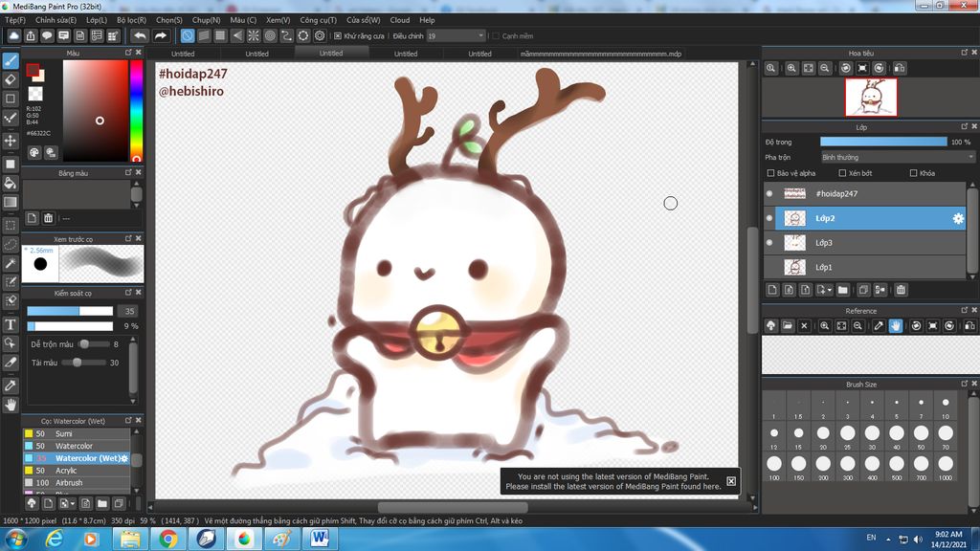Check the Xén bớt option
Screen dimensions: 980x551
coord(842,173)
